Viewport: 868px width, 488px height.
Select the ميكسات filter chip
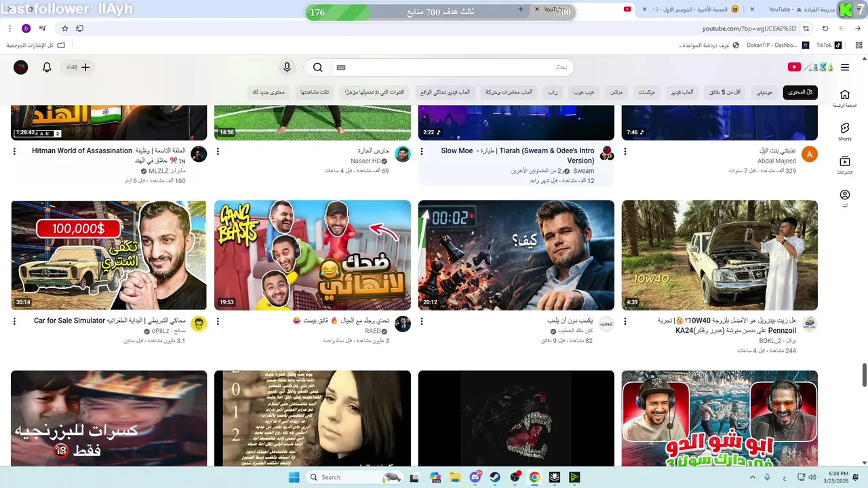(647, 92)
